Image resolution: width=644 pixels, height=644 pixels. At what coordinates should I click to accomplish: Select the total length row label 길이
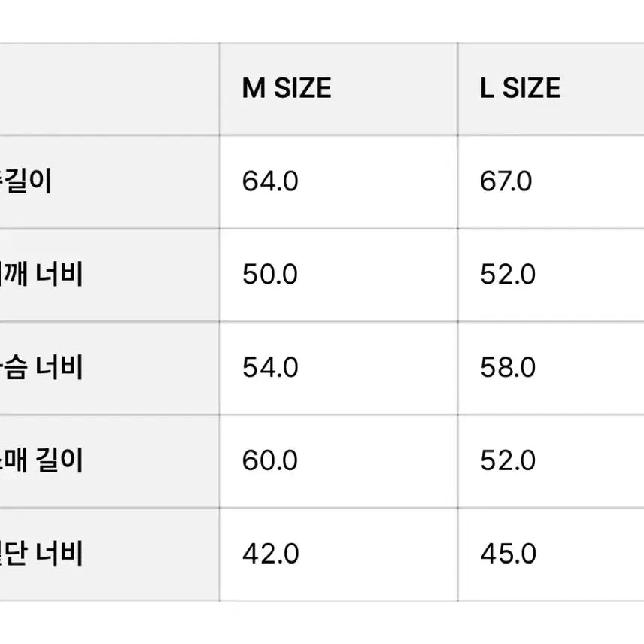coord(29,181)
